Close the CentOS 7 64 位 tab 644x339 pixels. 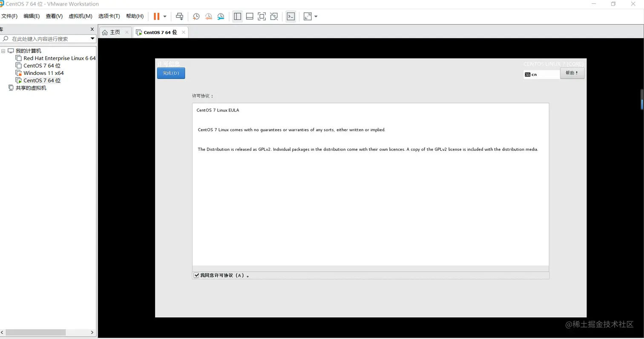[184, 32]
